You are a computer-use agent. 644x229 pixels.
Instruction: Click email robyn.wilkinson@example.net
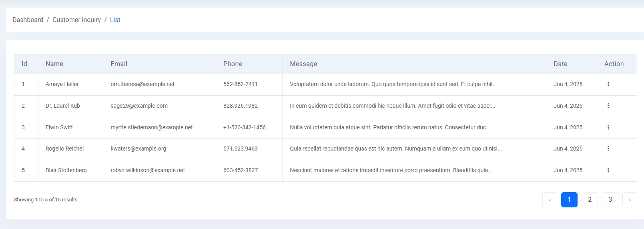click(x=148, y=170)
